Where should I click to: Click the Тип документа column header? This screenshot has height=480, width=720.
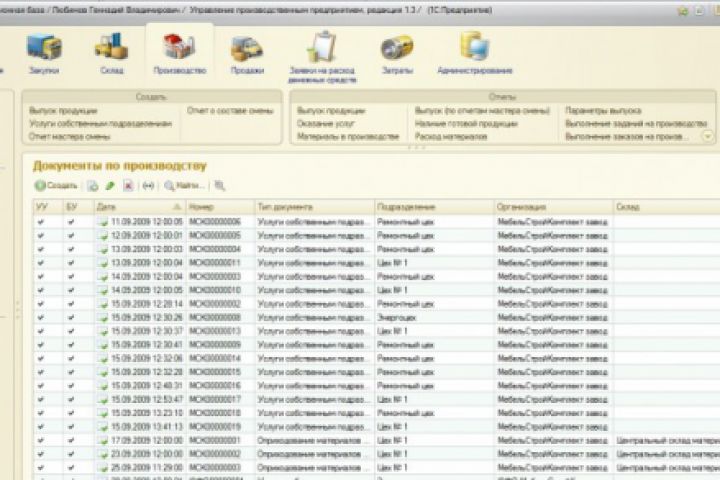coord(315,207)
